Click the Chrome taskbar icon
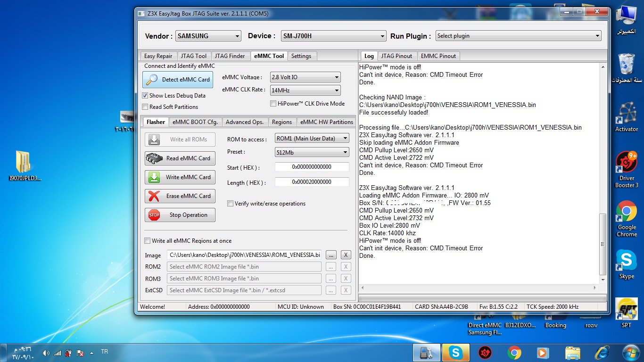This screenshot has height=362, width=644. (514, 352)
